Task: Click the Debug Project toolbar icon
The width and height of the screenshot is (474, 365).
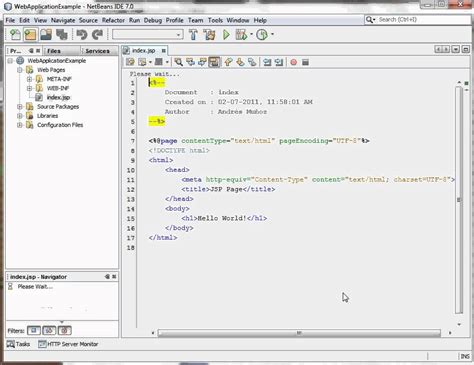Action: point(241,35)
